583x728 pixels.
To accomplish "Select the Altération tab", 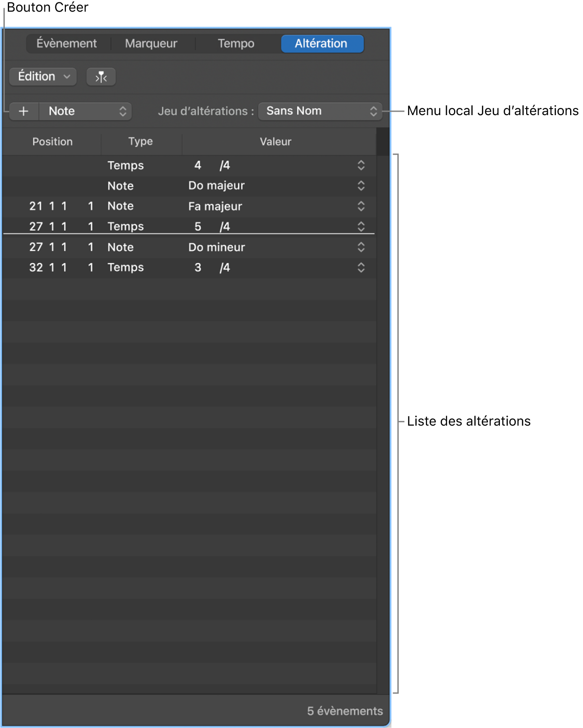I will click(x=322, y=43).
